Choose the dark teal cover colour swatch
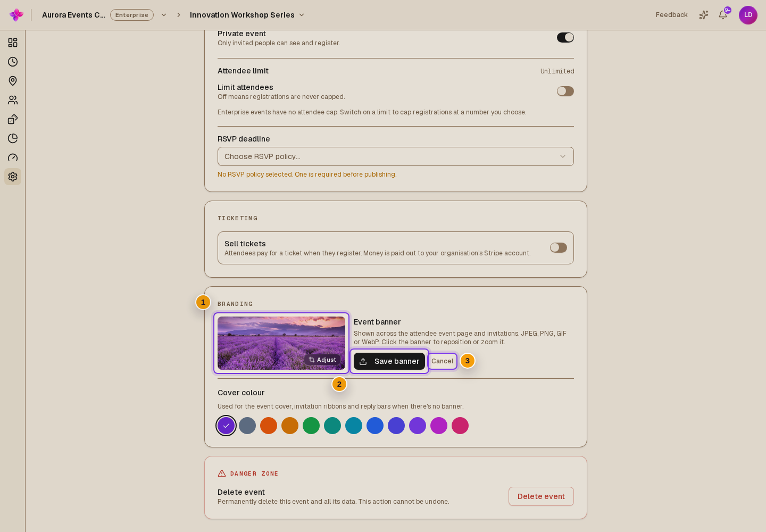Screen dimensions: 766x532 tap(332, 426)
